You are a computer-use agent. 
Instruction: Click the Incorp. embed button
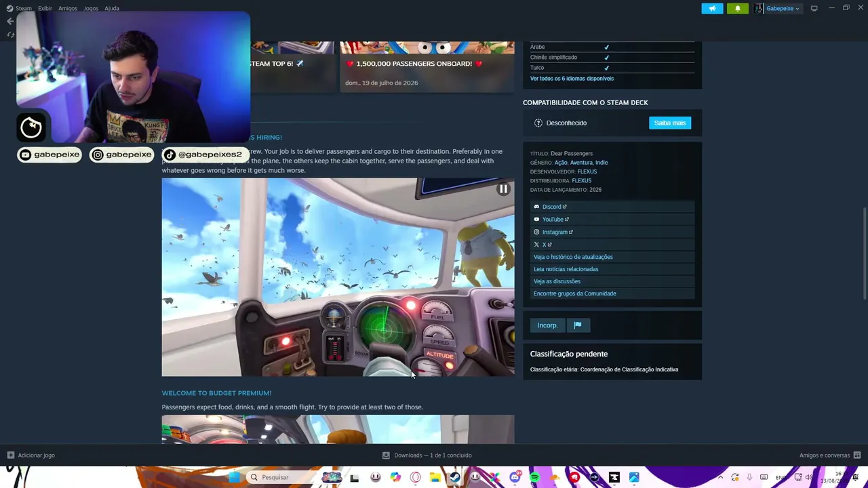click(x=547, y=325)
